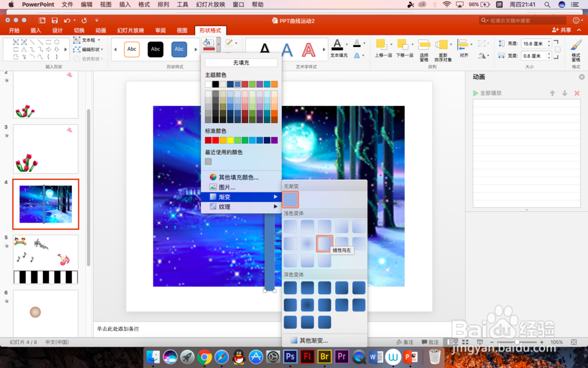
Task: Click the rotate objects triangle icon
Action: click(x=482, y=55)
